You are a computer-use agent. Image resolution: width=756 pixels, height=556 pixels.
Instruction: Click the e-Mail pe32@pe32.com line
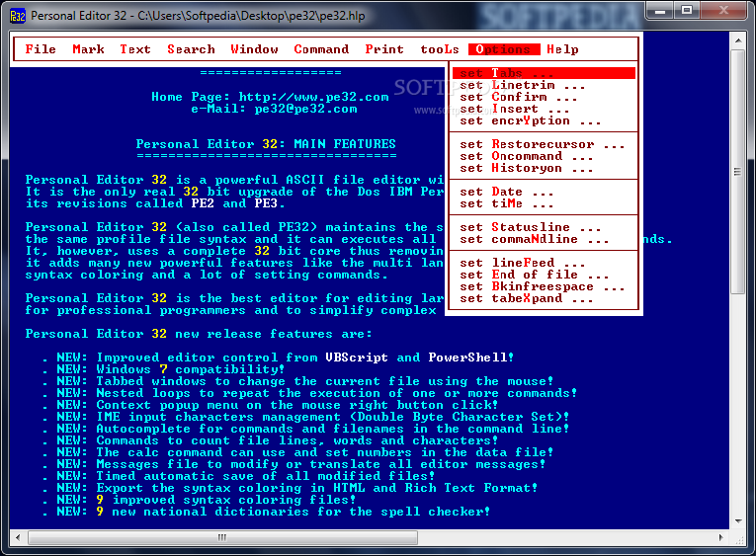click(274, 109)
